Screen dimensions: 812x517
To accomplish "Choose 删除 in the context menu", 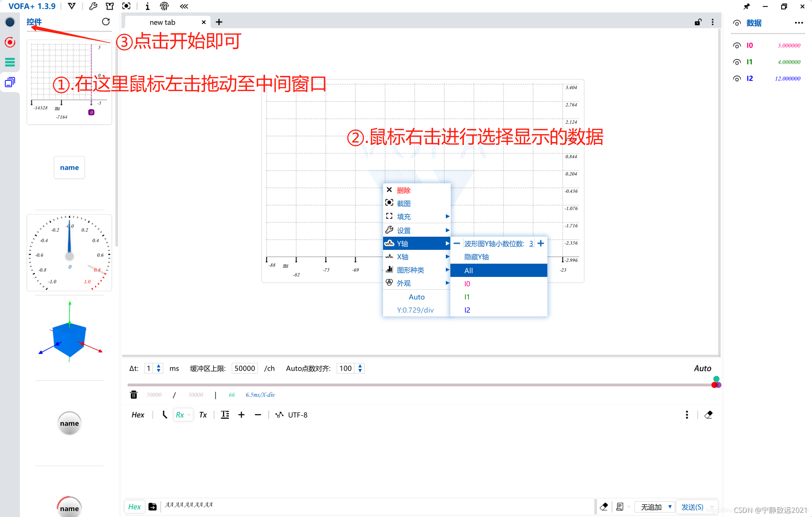I will click(404, 190).
